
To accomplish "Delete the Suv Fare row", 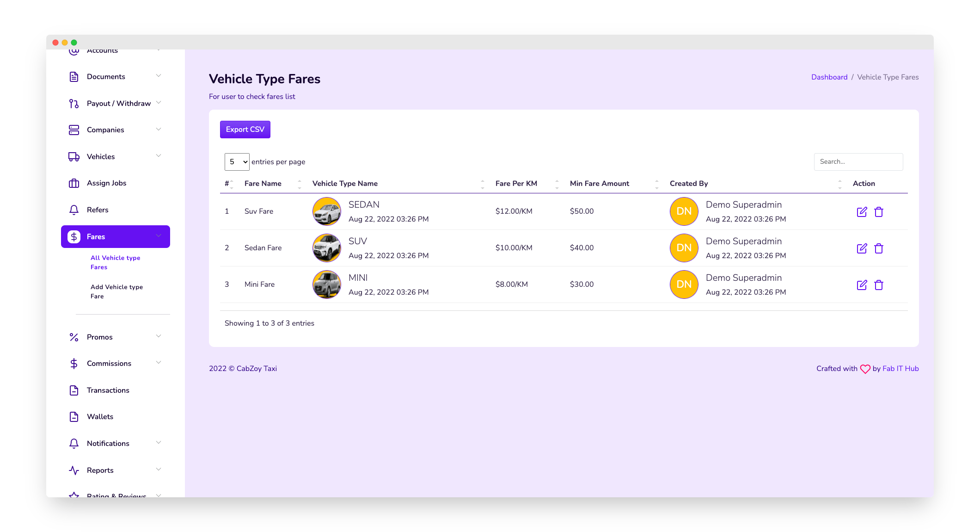I will click(879, 212).
